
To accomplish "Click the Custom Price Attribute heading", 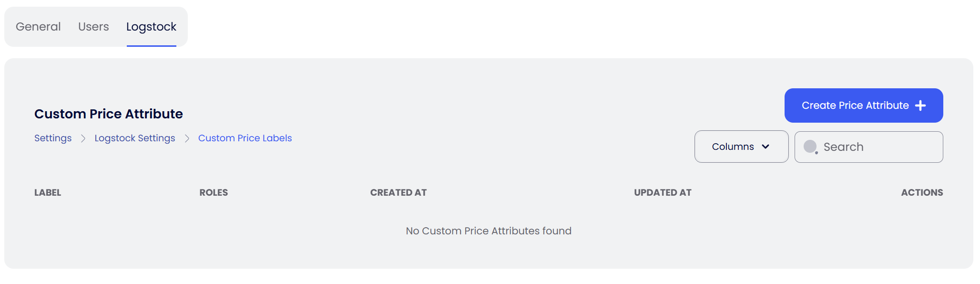I will click(x=109, y=114).
